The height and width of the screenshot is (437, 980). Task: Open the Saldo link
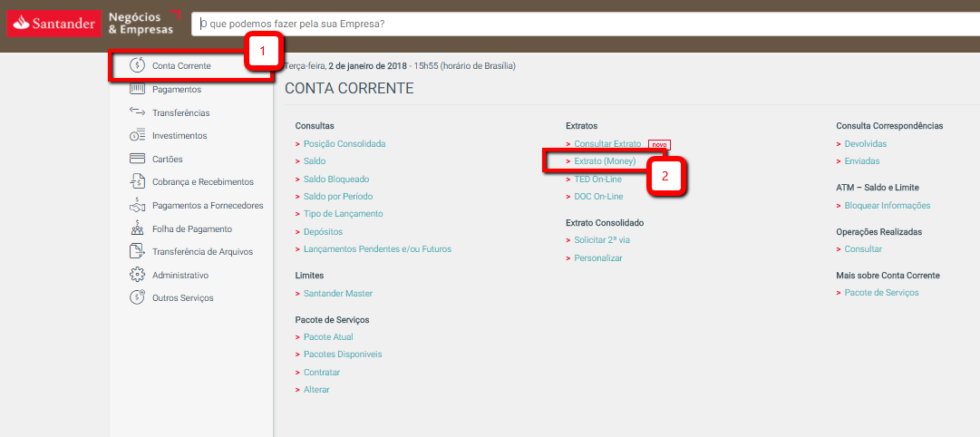(x=315, y=161)
